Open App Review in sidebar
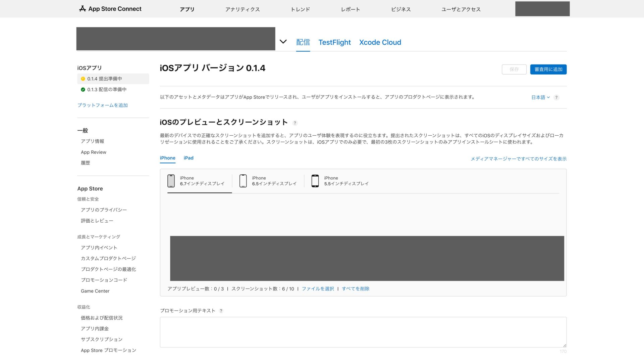This screenshot has height=359, width=644. (94, 152)
